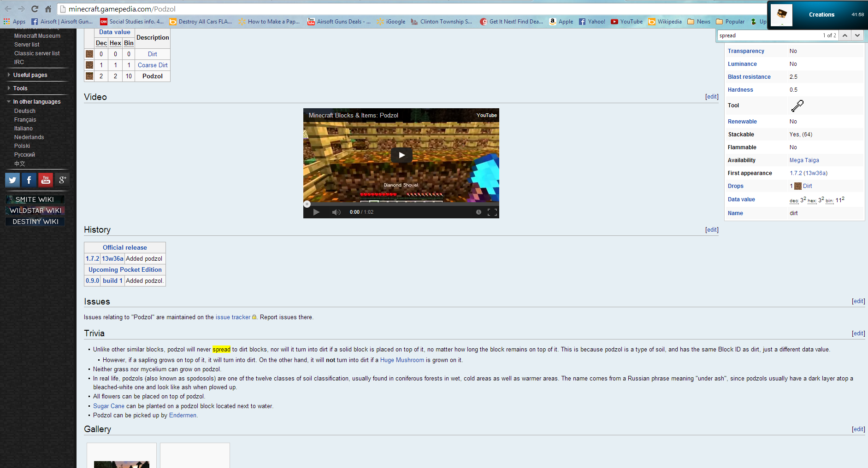Follow the Sugar Cane link

[x=109, y=406]
